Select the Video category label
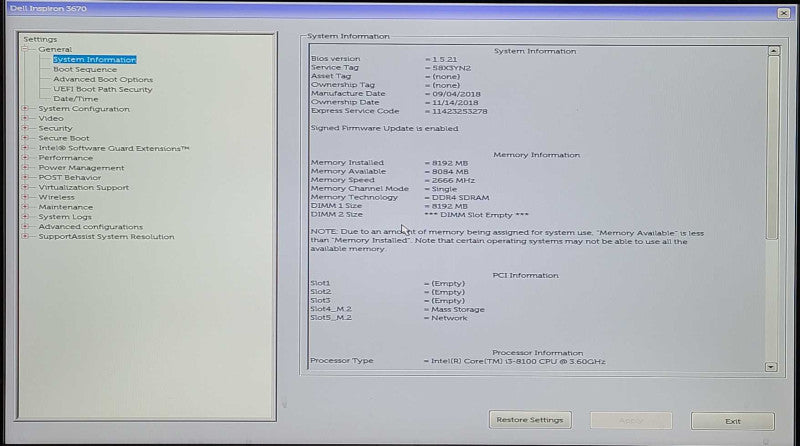800x446 pixels. [x=51, y=118]
